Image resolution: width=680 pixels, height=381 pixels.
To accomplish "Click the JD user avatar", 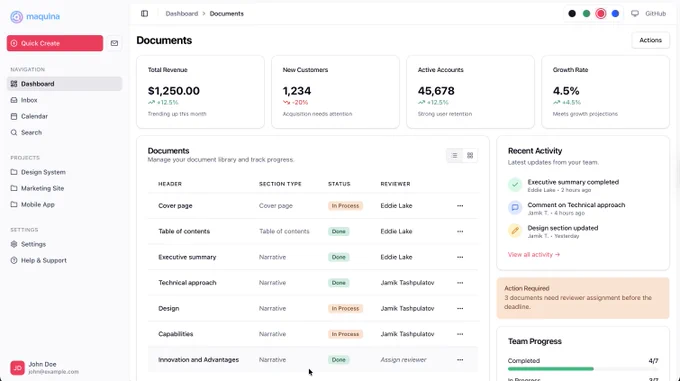I will click(17, 368).
